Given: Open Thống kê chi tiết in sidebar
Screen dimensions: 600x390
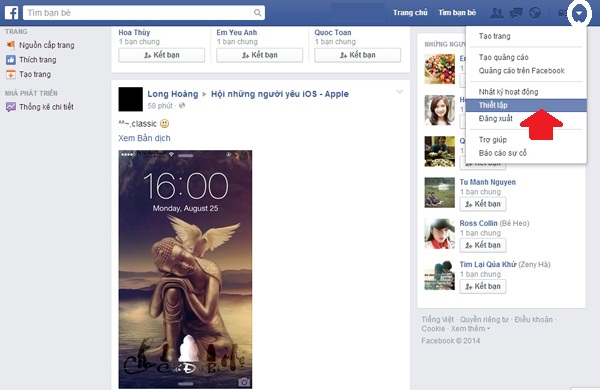Looking at the screenshot, I should click(x=46, y=107).
